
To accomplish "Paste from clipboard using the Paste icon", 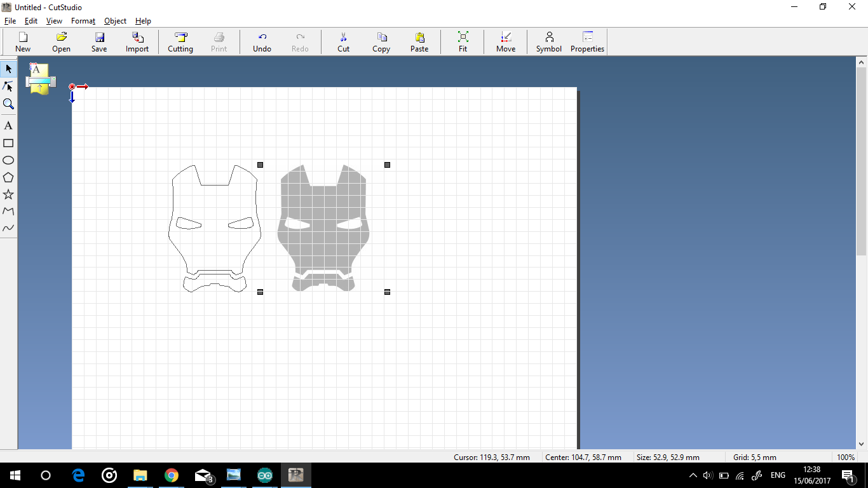I will pos(419,42).
